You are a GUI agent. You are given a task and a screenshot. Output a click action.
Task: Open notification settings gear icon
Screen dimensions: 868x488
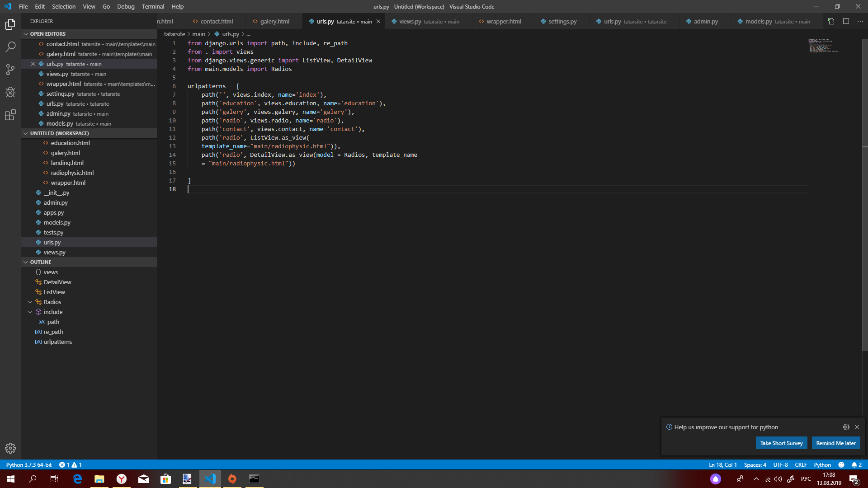point(846,427)
